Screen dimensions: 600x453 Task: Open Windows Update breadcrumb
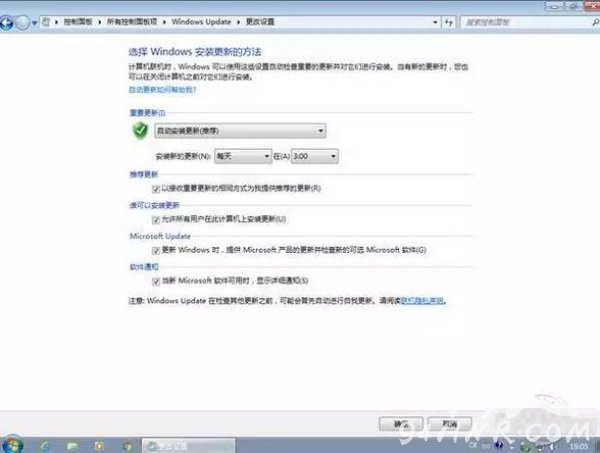pos(201,22)
